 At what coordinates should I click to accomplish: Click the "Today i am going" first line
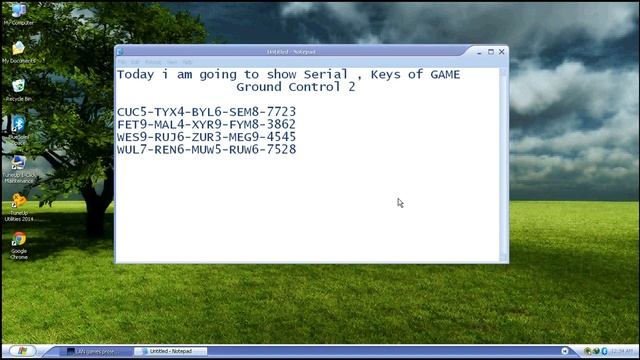[x=289, y=75]
